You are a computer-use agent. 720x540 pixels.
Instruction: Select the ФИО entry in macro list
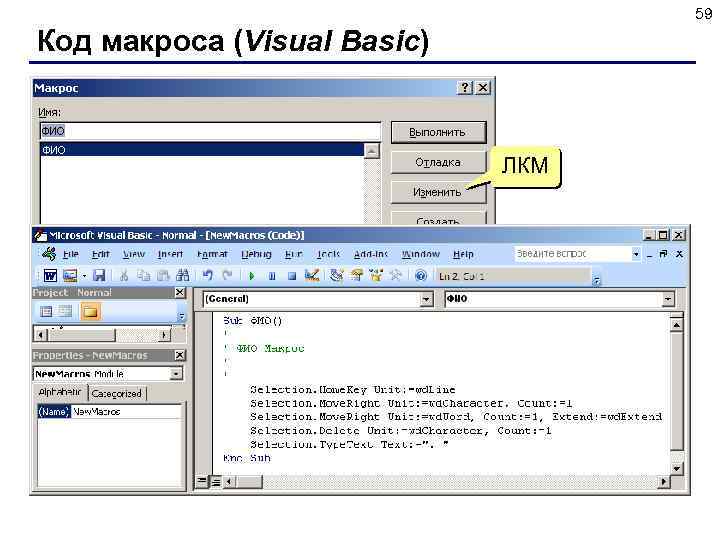coord(202,150)
